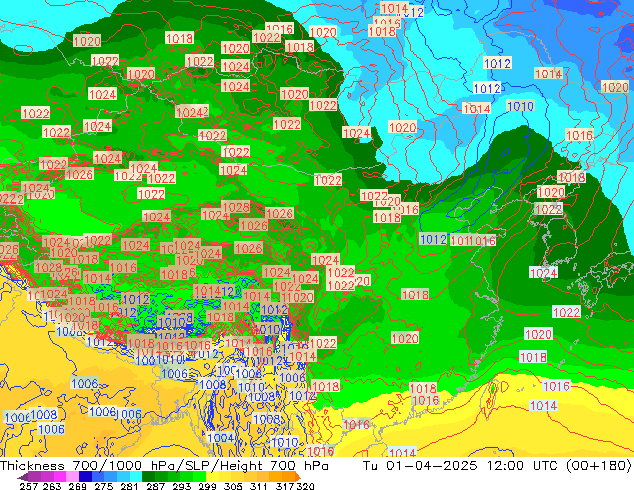Click the blue '1004' contour label

(220, 438)
